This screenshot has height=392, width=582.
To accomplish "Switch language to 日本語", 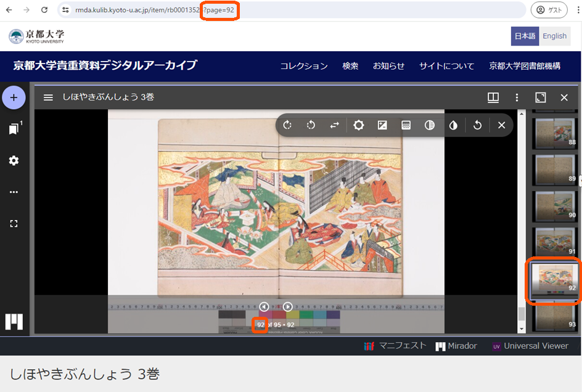I will click(x=525, y=36).
